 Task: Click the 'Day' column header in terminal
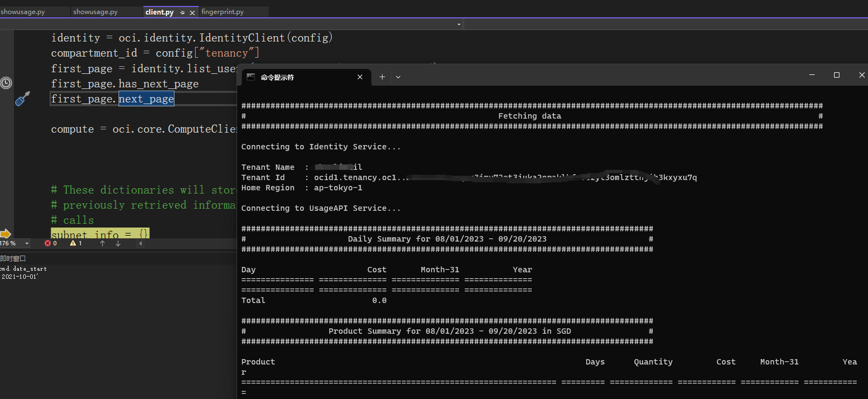[x=248, y=270]
